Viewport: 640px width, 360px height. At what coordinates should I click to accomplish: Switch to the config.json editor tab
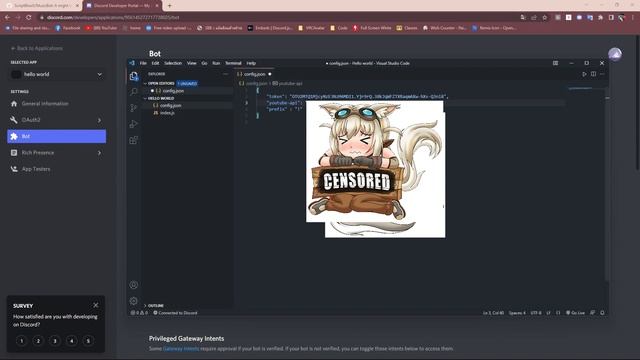coord(254,74)
